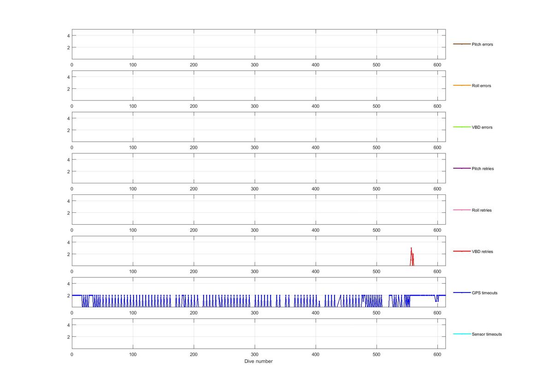Click the orange Roll errors legend line

462,86
